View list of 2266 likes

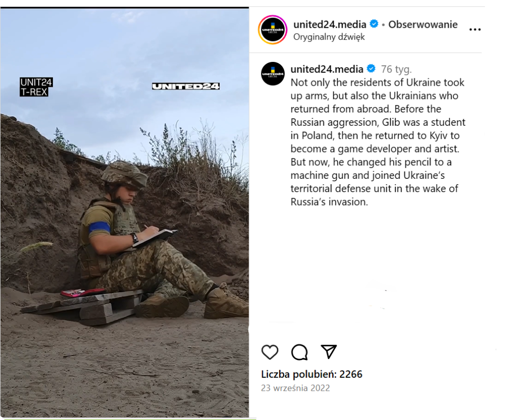[x=312, y=374]
